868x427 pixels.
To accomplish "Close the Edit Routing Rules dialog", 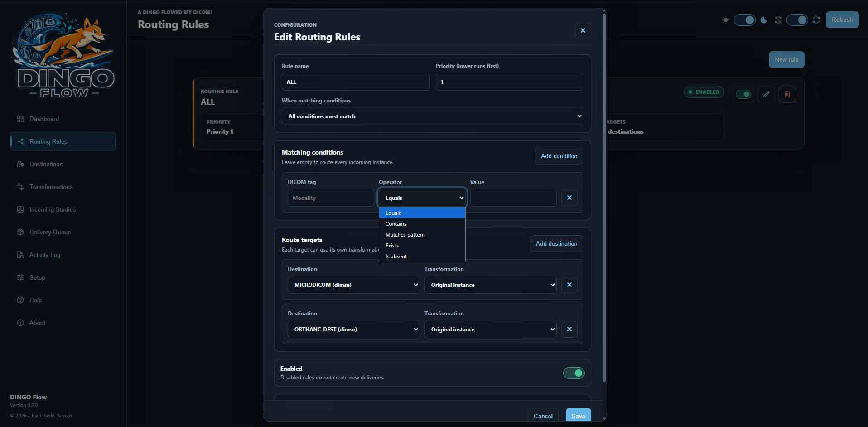I will [x=583, y=30].
